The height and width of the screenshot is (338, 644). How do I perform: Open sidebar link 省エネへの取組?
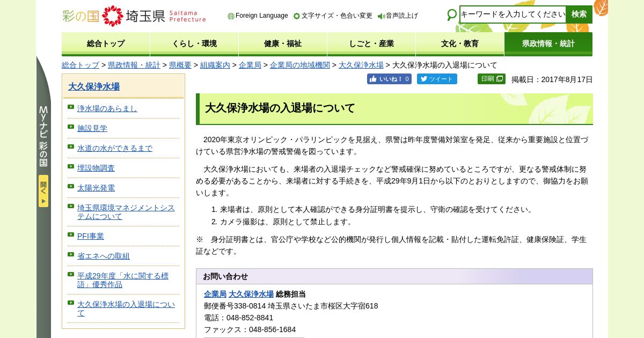pos(104,256)
